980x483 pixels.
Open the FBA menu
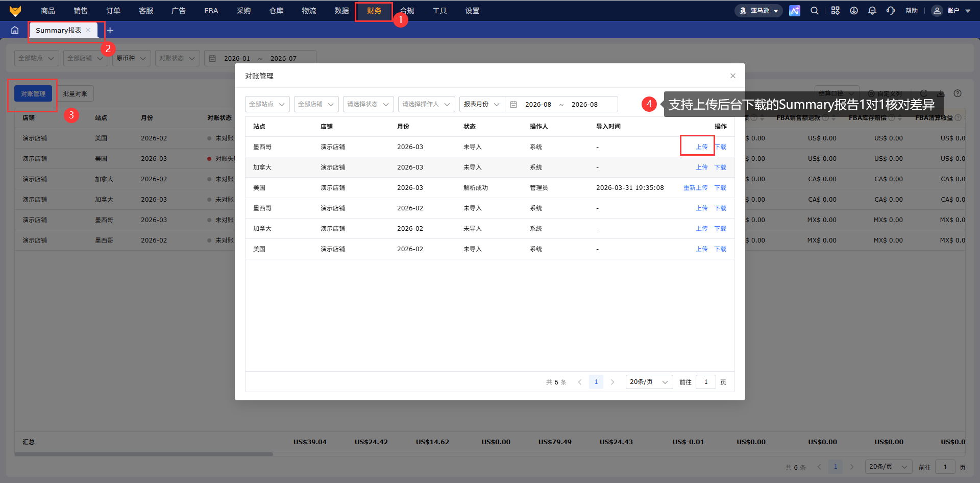click(211, 11)
